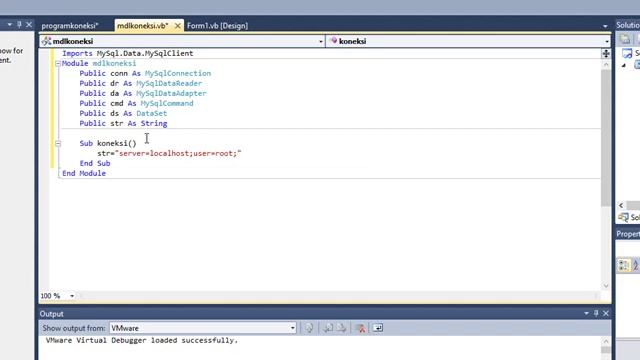Collapse the Sub koneksi code block
This screenshot has width=640, height=360.
click(x=58, y=144)
